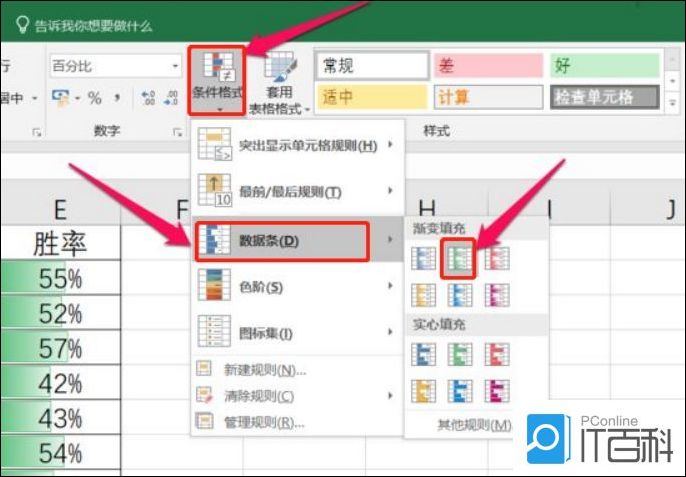The image size is (686, 477).
Task: Open Top/Bottom Rules (最前/最后规则)
Action: point(297,191)
